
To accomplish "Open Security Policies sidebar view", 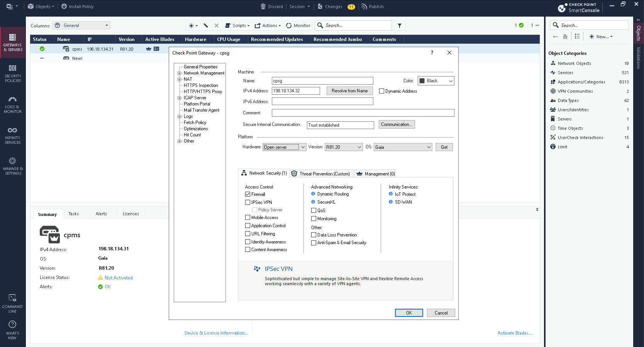I will (13, 73).
